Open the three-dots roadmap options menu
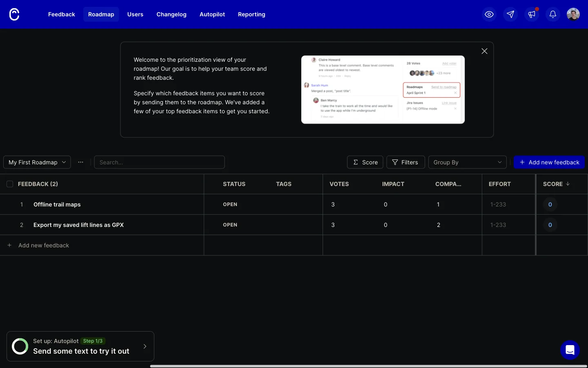The image size is (588, 368). (x=81, y=162)
